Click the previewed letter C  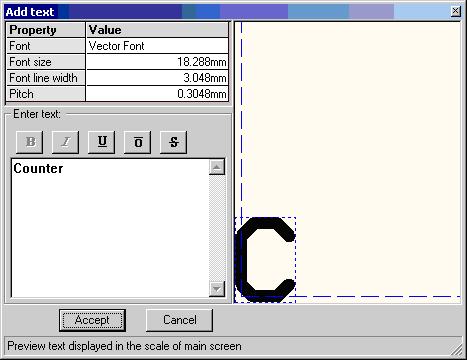(266, 259)
